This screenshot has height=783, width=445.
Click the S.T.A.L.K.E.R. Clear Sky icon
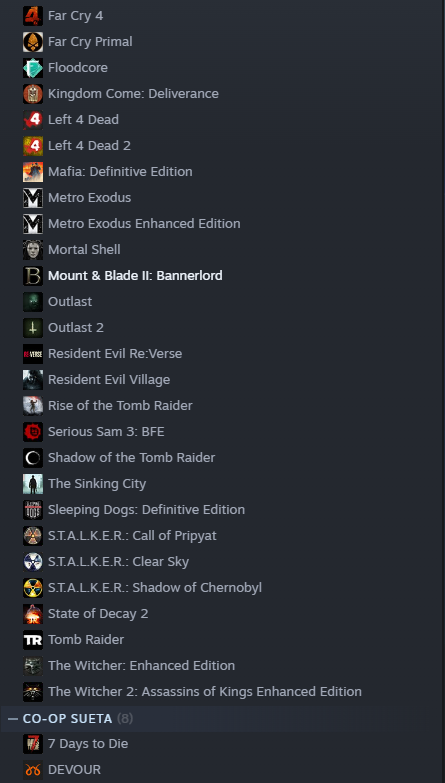[33, 561]
